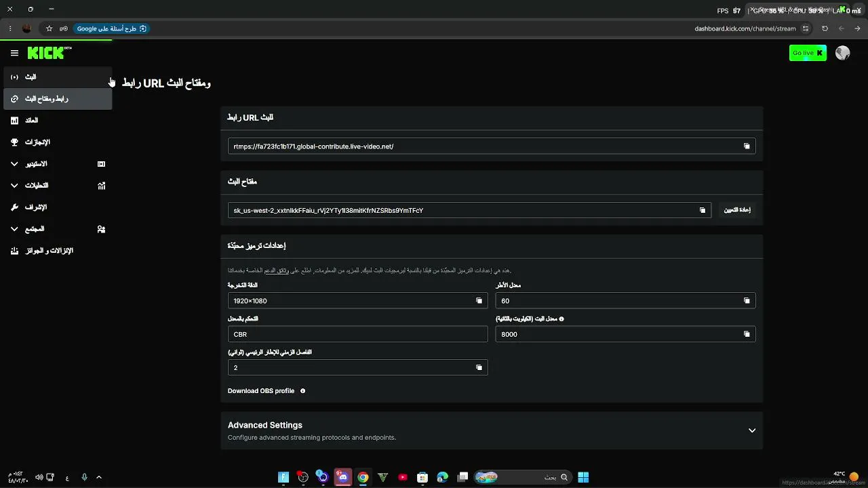Bookmark this page with the star icon
Screen dimensions: 868x488
pos(49,28)
